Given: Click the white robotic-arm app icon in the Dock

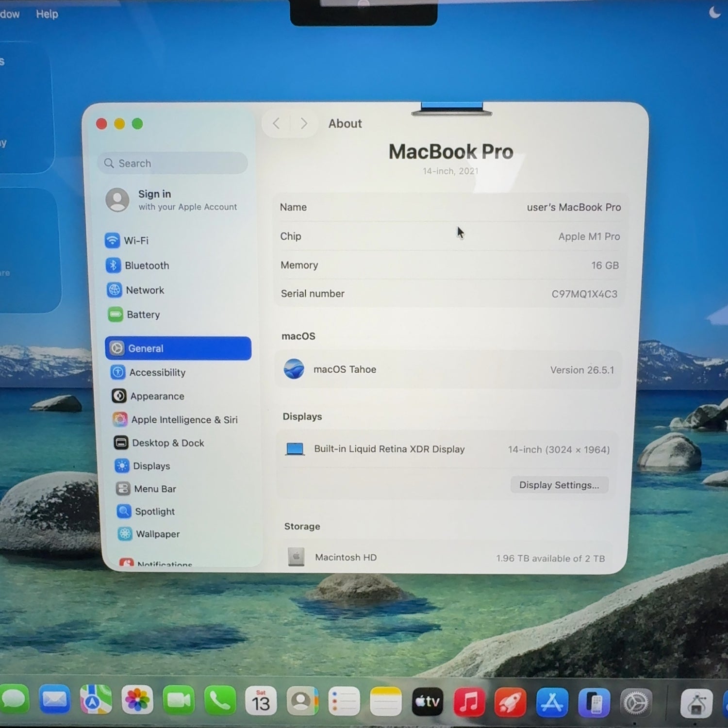Looking at the screenshot, I should [x=696, y=703].
